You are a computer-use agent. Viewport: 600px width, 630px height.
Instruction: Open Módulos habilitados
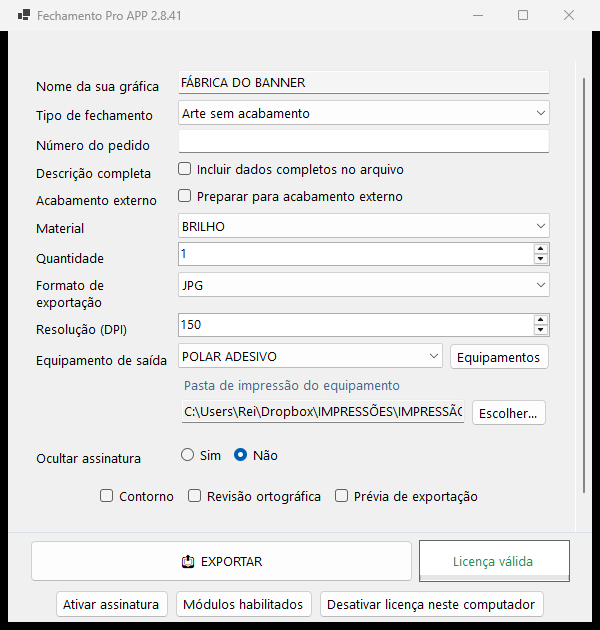244,604
